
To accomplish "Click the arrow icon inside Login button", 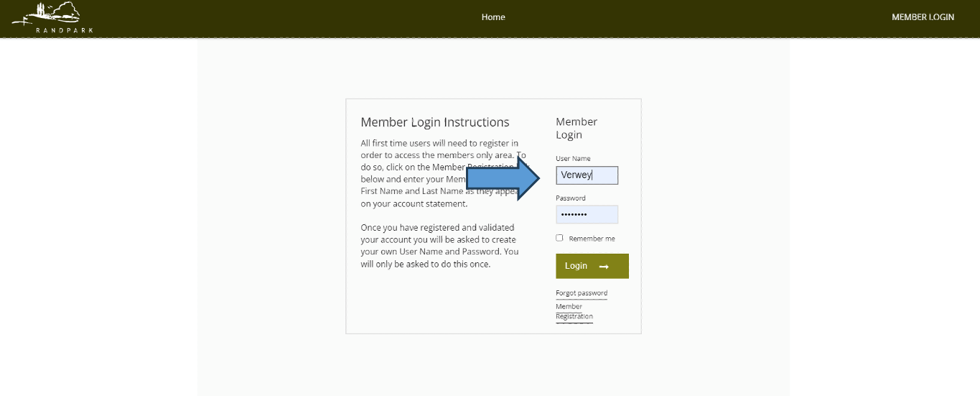I will (x=604, y=267).
